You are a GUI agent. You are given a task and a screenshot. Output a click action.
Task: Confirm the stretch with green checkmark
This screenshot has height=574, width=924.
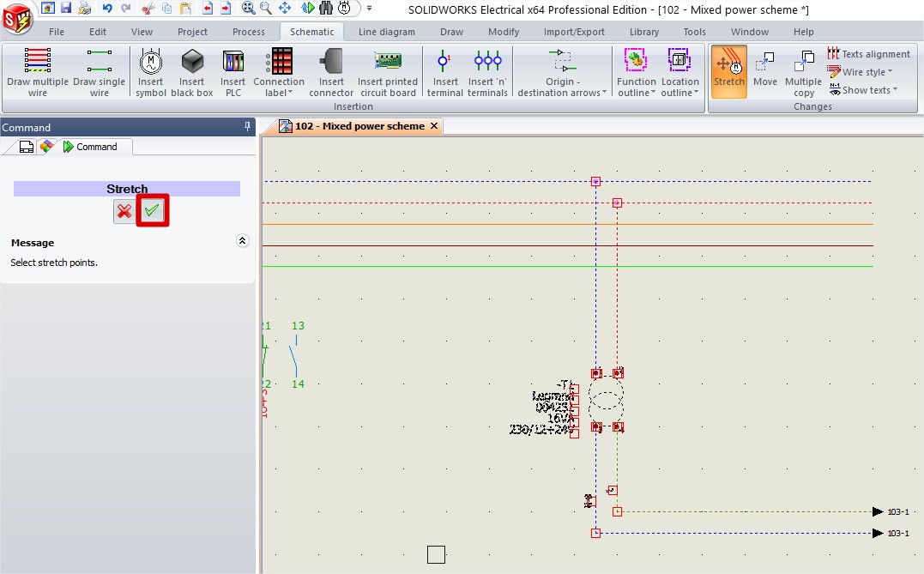pyautogui.click(x=153, y=211)
